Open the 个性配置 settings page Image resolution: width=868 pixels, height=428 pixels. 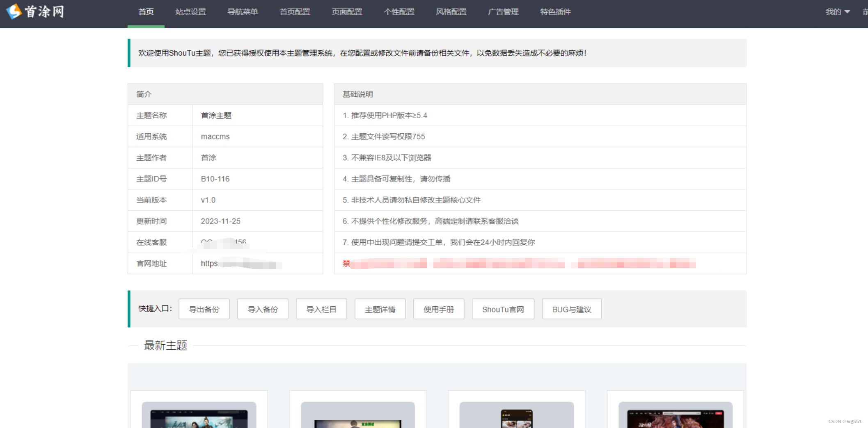399,12
